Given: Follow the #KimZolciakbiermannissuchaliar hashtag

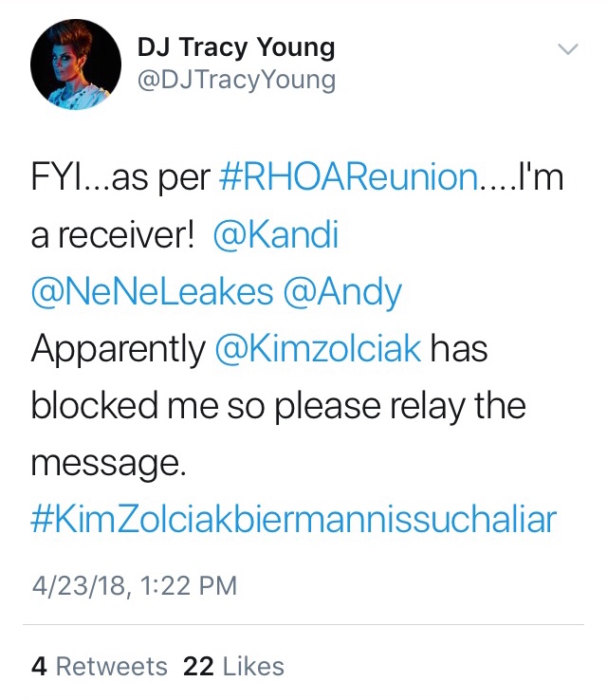Looking at the screenshot, I should [294, 520].
